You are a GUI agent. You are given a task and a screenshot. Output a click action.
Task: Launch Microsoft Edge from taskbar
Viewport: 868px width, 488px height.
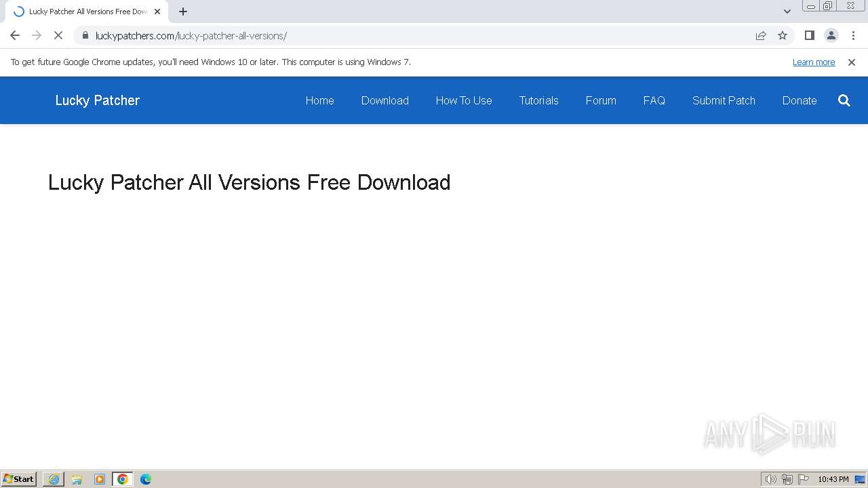[146, 479]
